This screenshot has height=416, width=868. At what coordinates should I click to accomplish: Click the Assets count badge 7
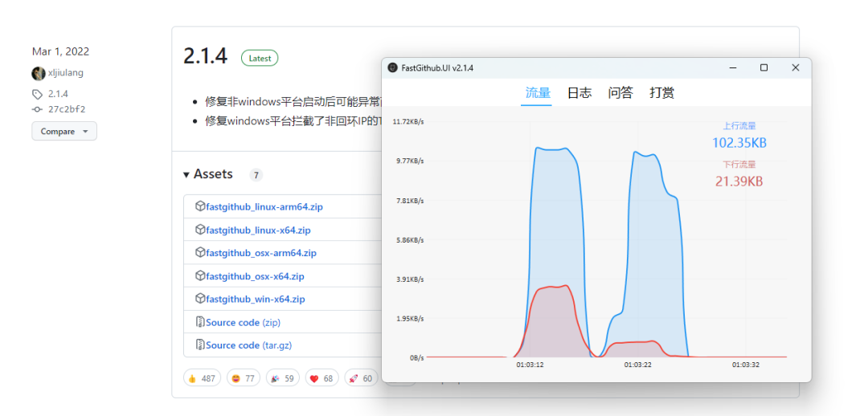click(256, 175)
